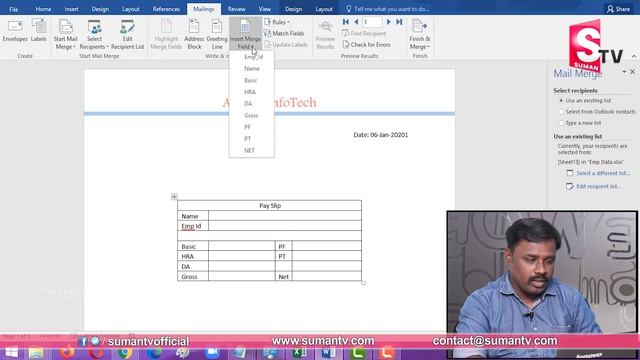Click the table move handle
Screen dimensions: 640x360
point(174,196)
